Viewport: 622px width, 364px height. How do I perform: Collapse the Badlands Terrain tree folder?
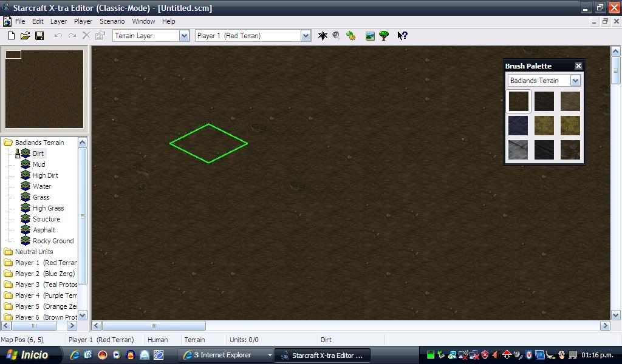(x=9, y=142)
